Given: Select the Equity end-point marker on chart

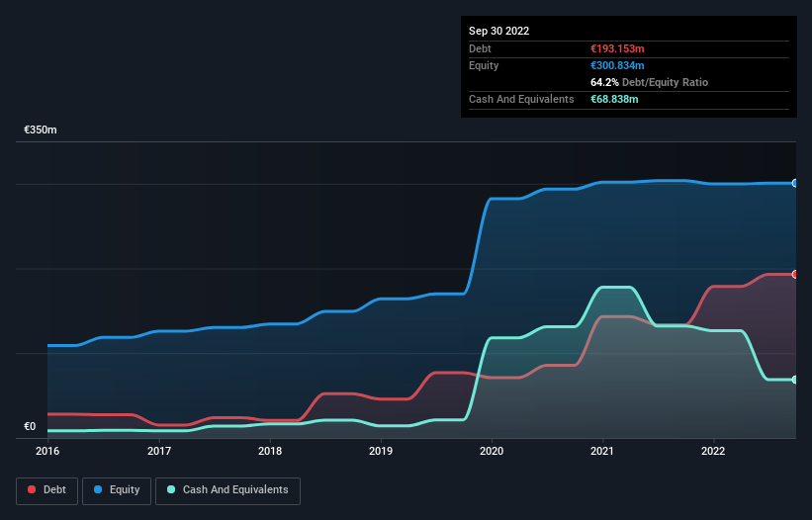Looking at the screenshot, I should click(x=794, y=183).
